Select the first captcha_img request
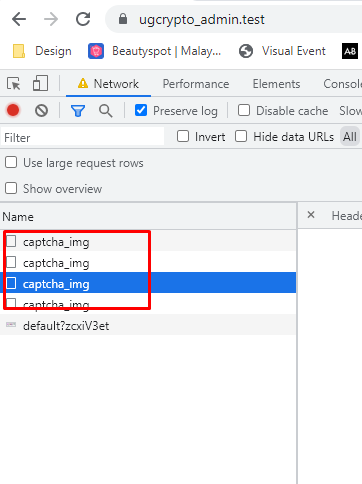Screen dimensions: 362x484 148,241
